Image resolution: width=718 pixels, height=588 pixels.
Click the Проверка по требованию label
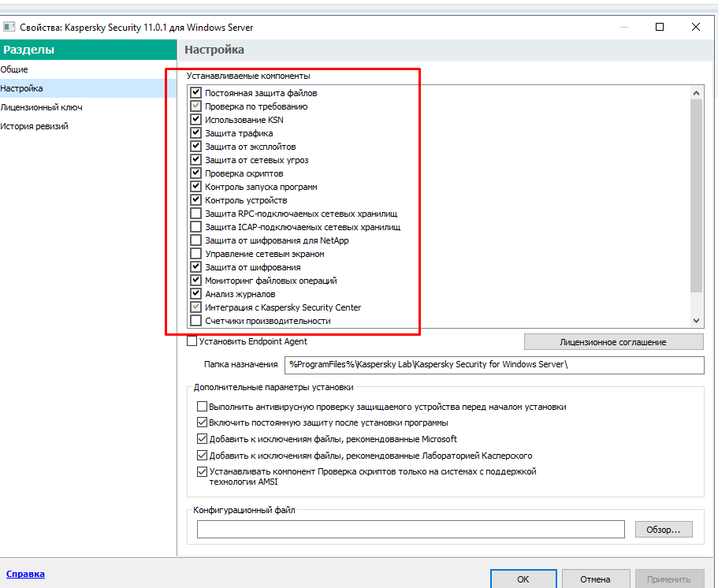point(256,106)
